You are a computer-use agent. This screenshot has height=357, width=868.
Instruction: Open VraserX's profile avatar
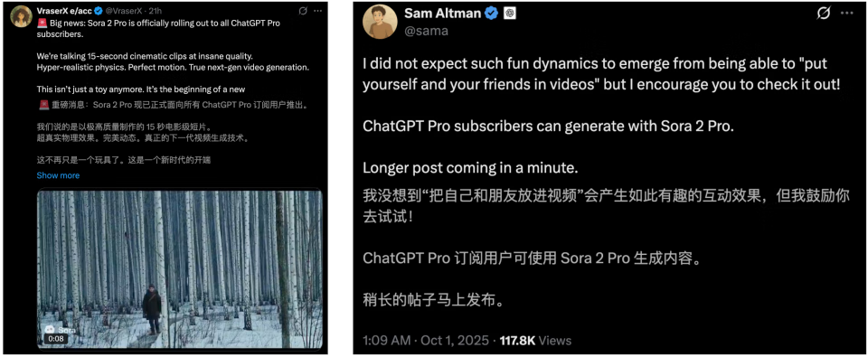pos(21,16)
